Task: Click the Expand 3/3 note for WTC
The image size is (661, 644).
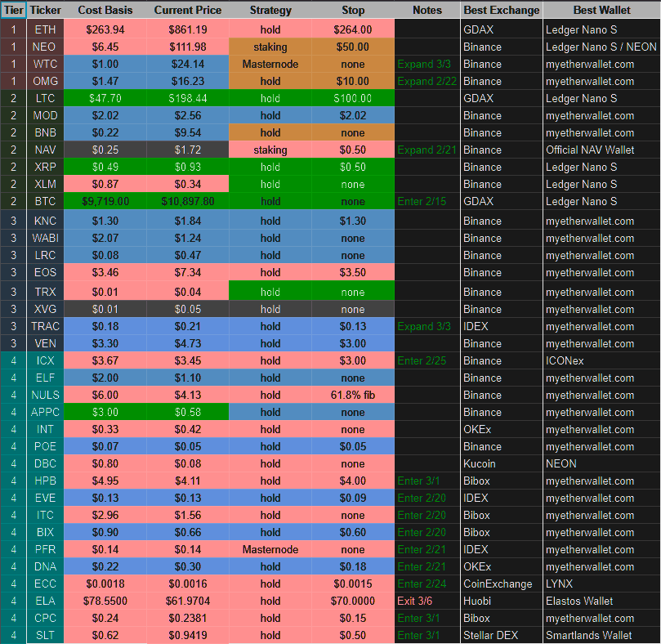Action: 427,64
